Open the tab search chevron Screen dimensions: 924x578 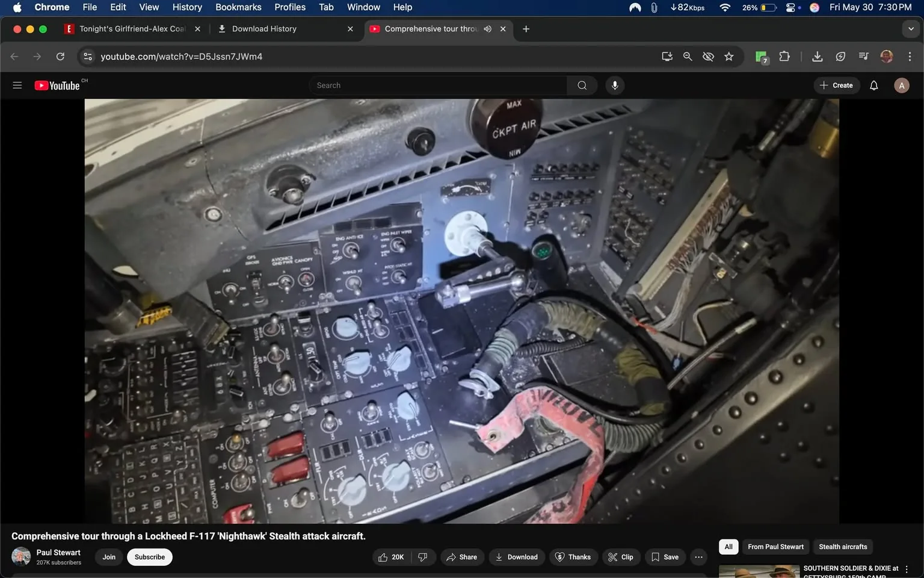click(910, 28)
